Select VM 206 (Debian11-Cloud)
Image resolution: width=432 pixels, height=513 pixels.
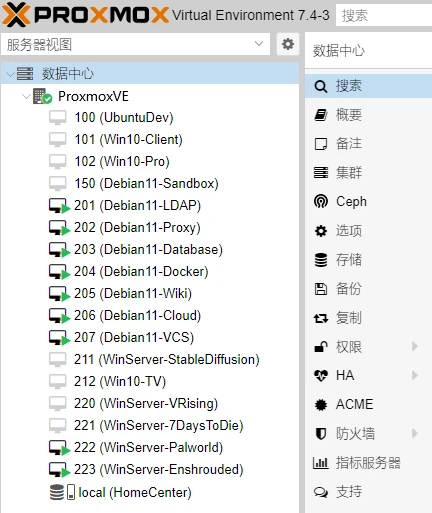click(137, 316)
